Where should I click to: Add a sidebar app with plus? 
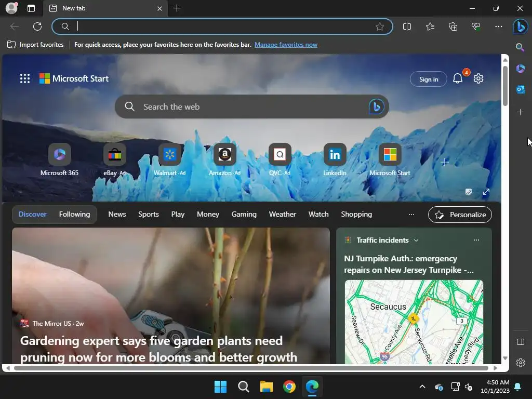[520, 112]
